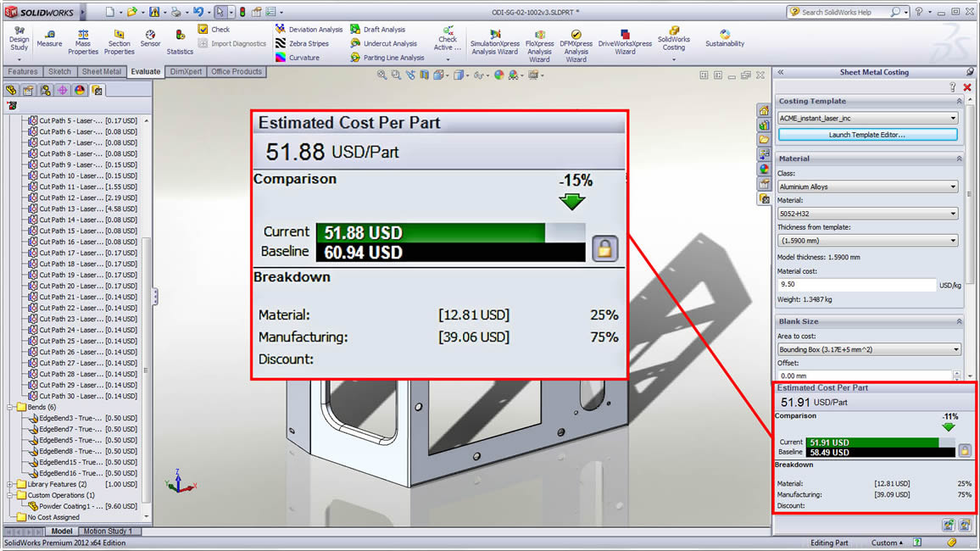Screen dimensions: 980x551
Task: Open the Sustainability tool
Action: pos(725,38)
